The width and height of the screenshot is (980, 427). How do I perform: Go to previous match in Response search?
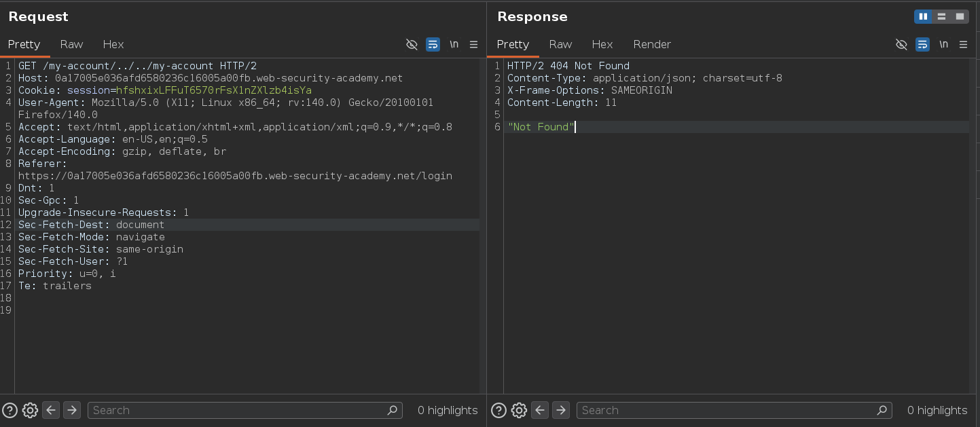(540, 410)
